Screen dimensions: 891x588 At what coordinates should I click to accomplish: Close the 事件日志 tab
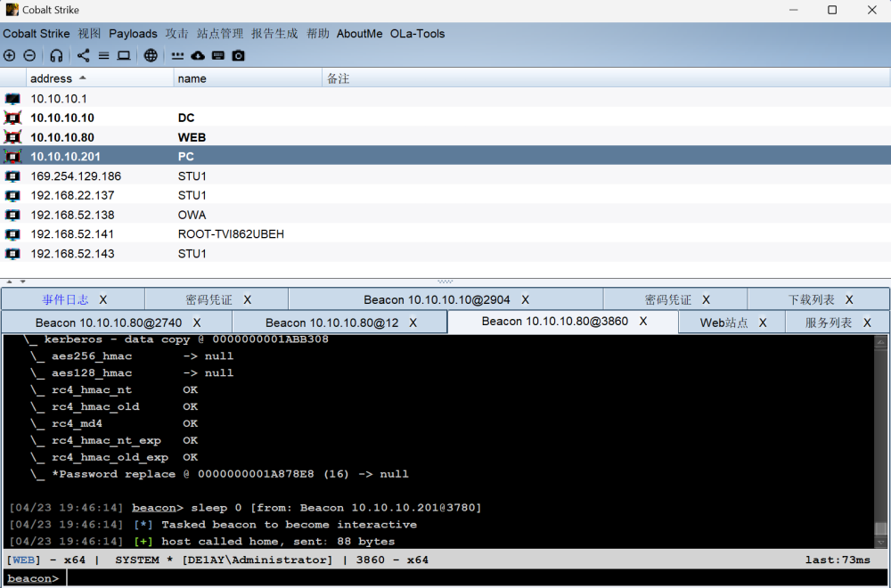[103, 300]
